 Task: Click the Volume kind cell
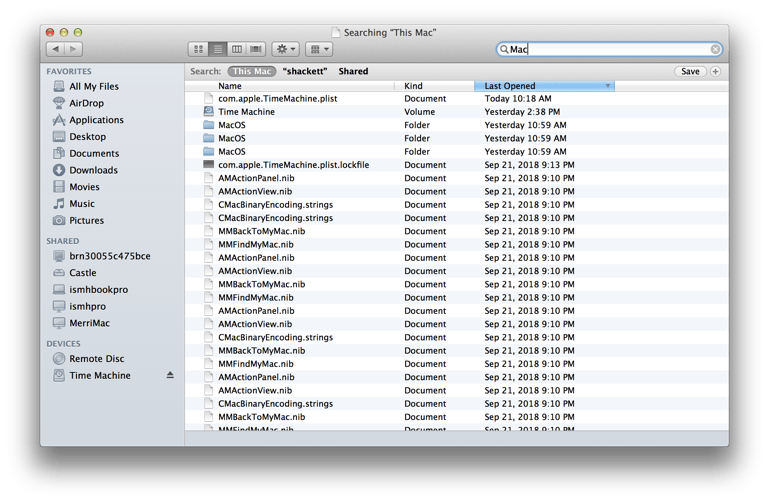[419, 112]
